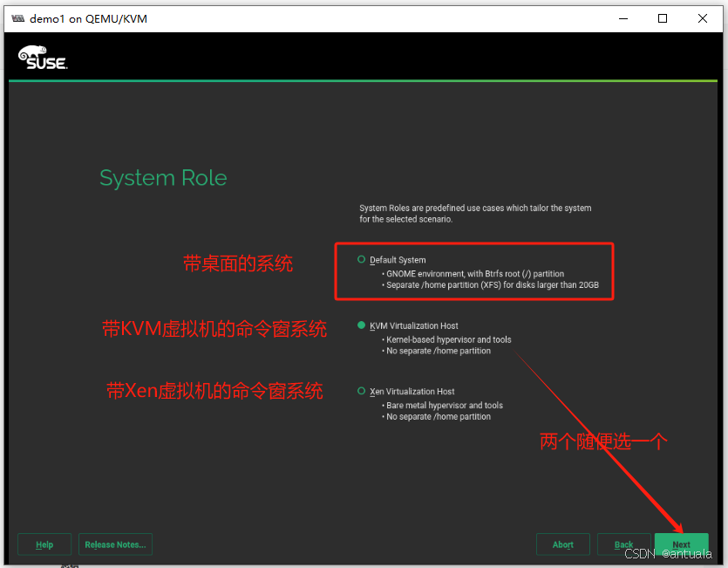Image resolution: width=728 pixels, height=568 pixels.
Task: Minimize the demo1 QEMU/KVM window
Action: [623, 18]
